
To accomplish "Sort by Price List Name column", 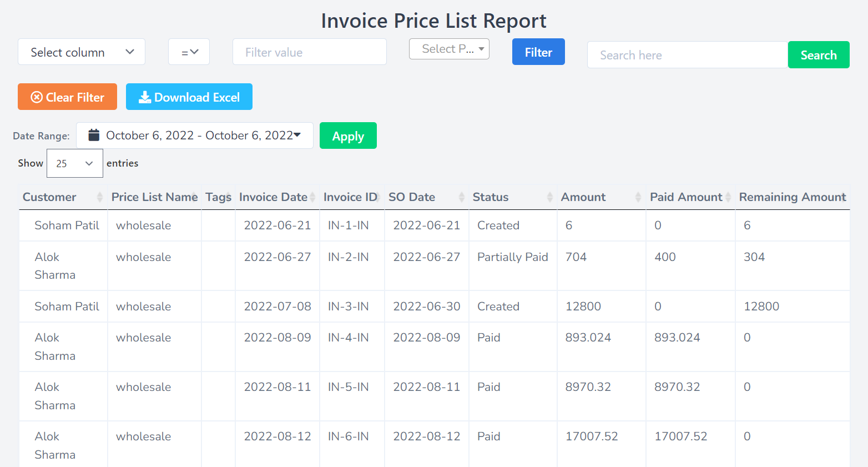I will click(x=154, y=197).
